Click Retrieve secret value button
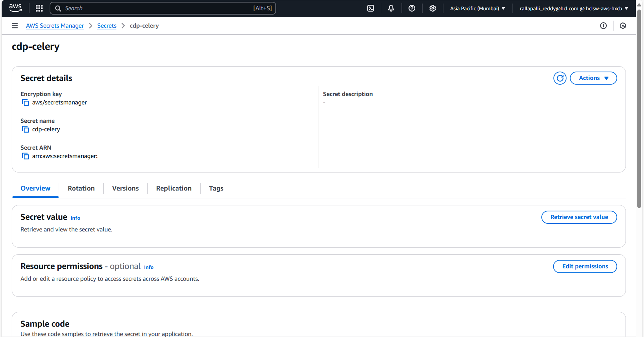644x337 pixels. pyautogui.click(x=579, y=217)
